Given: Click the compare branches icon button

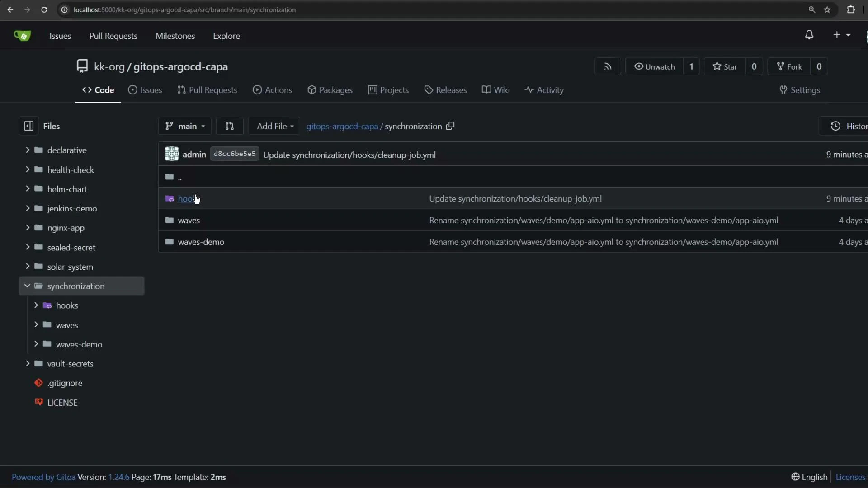Looking at the screenshot, I should 230,126.
